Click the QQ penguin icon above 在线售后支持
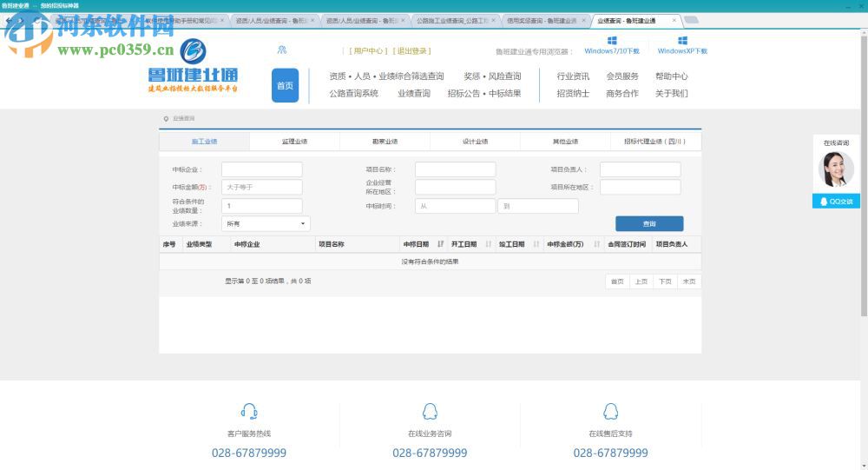Viewport: 868px width, 470px height. click(610, 411)
